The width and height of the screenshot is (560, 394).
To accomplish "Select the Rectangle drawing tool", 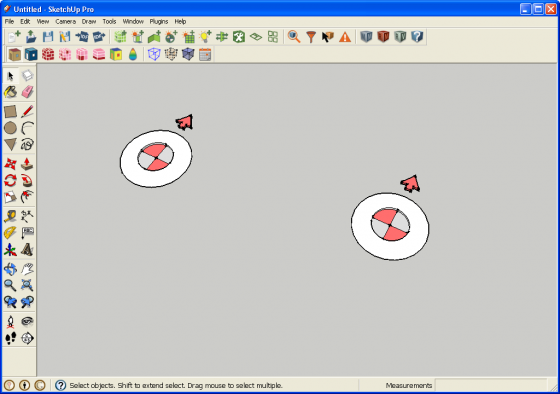I will pyautogui.click(x=10, y=111).
